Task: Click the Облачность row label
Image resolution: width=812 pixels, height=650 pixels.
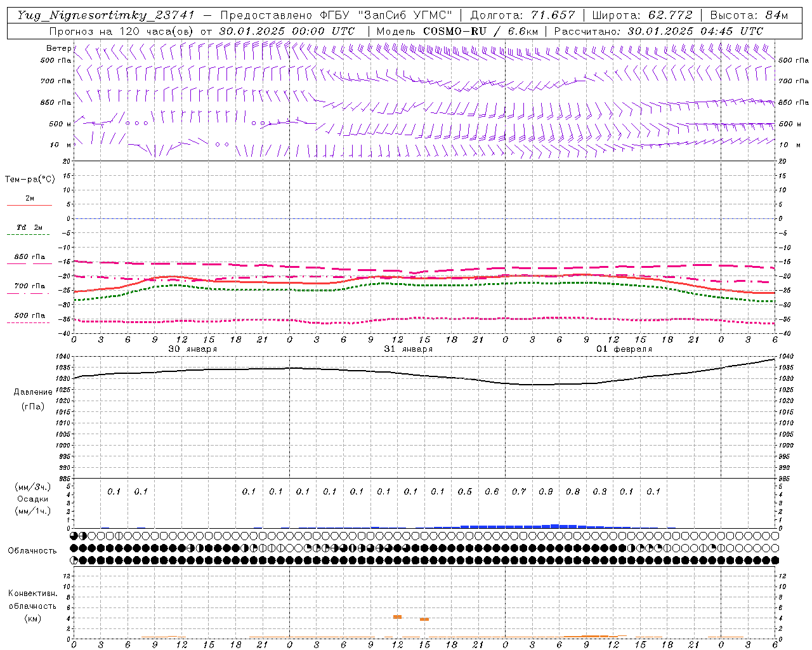Action: coord(32,550)
